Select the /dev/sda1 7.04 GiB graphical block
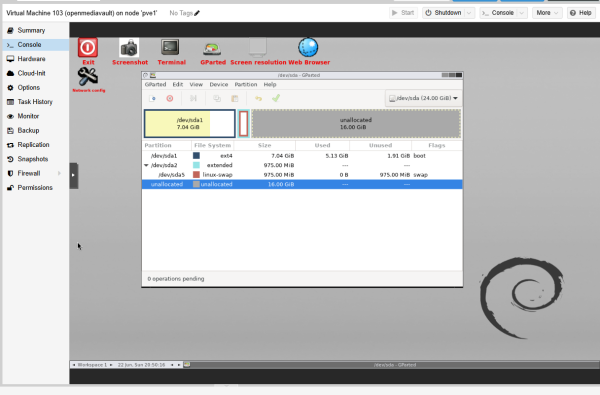This screenshot has width=600, height=395. (x=189, y=123)
